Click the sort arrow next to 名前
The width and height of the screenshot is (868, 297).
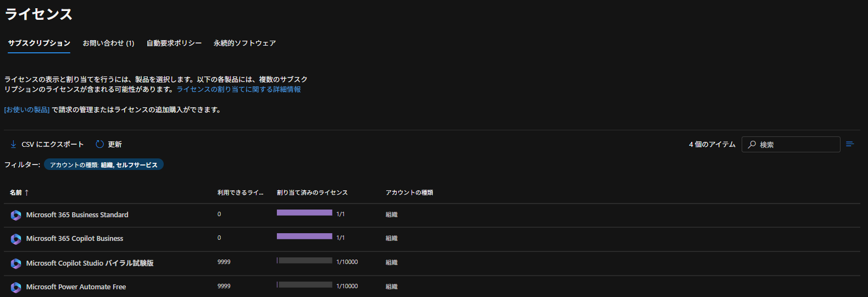pyautogui.click(x=26, y=193)
